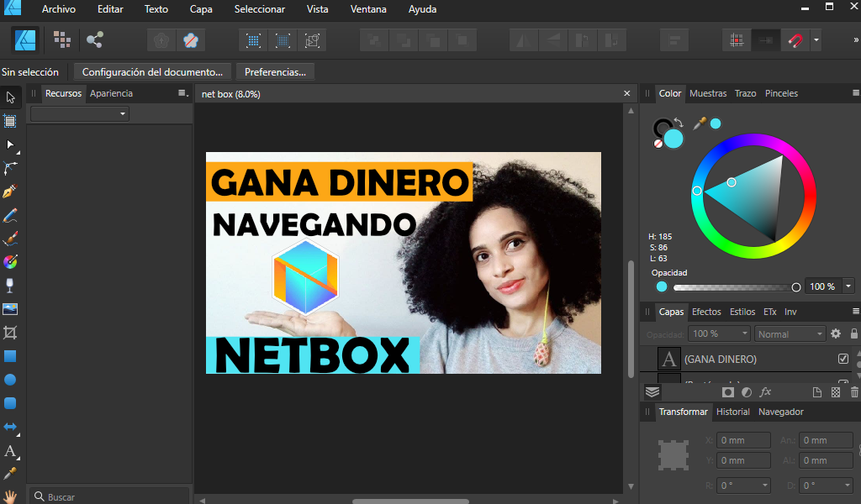Select the Artistic Text tool
The image size is (861, 504).
click(10, 451)
